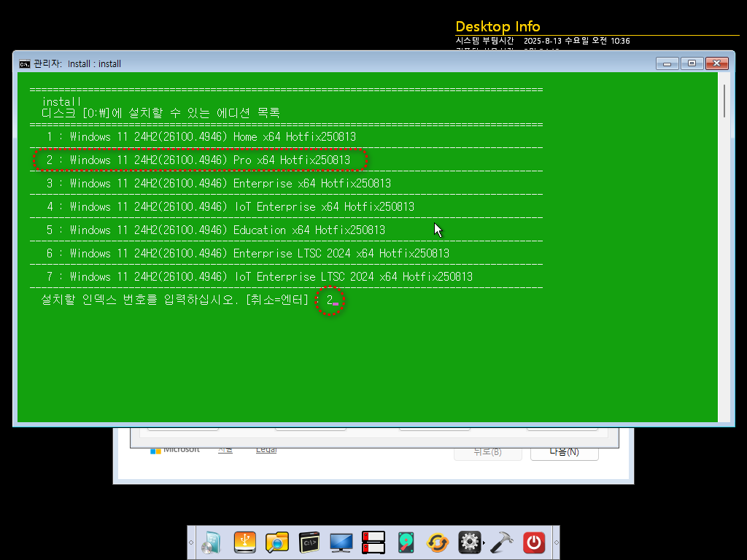The height and width of the screenshot is (560, 747).
Task: Expand the small arrow beside gear icon
Action: pyautogui.click(x=484, y=542)
